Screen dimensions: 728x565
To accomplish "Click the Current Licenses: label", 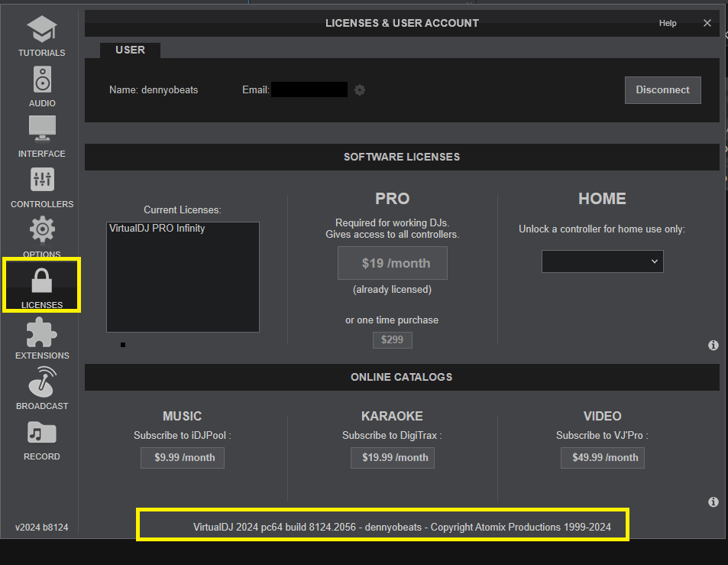I will [x=183, y=210].
